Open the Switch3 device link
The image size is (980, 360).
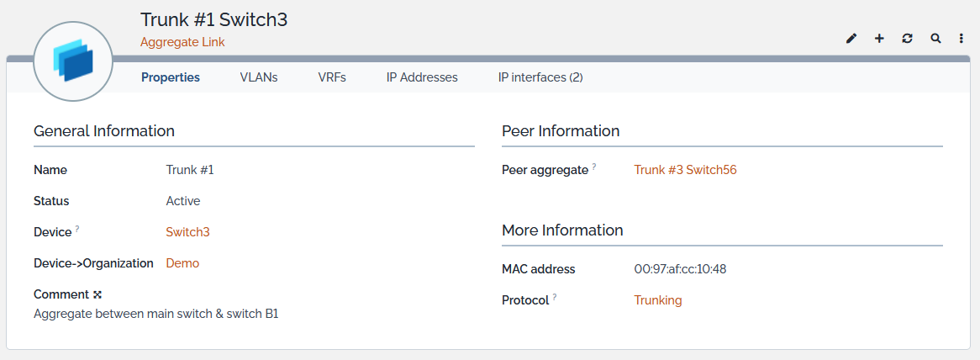pyautogui.click(x=187, y=232)
